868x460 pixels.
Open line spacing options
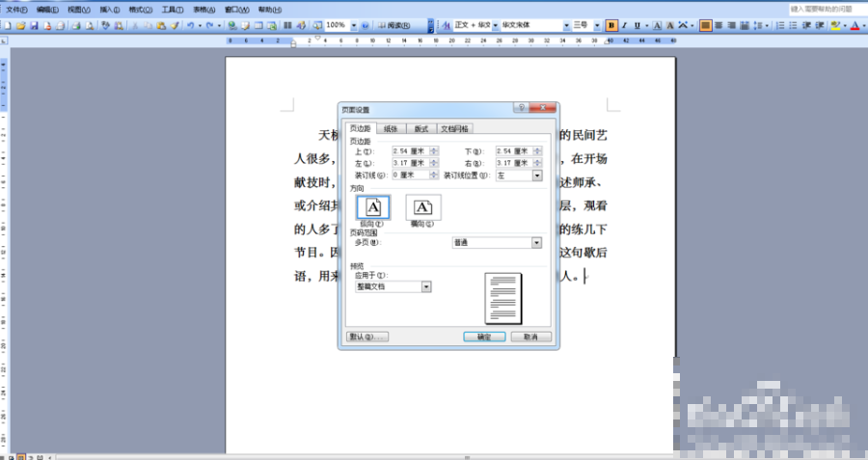[758, 25]
